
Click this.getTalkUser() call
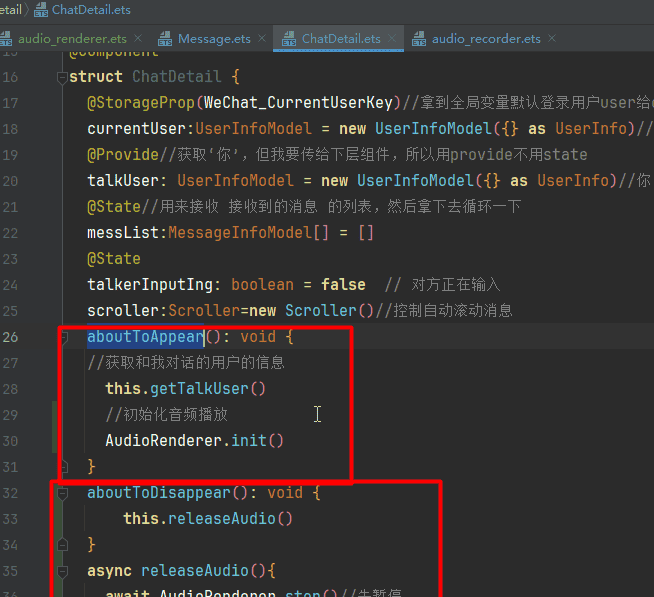(x=186, y=389)
